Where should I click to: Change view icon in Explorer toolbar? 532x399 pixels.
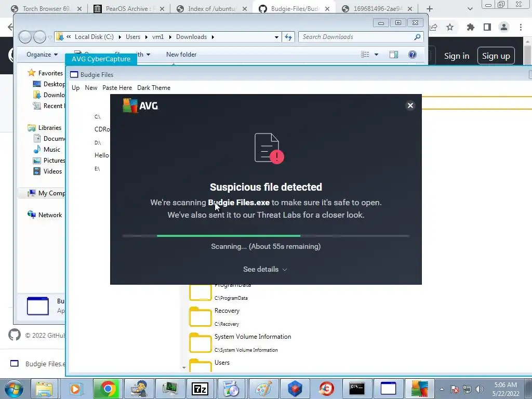click(365, 55)
